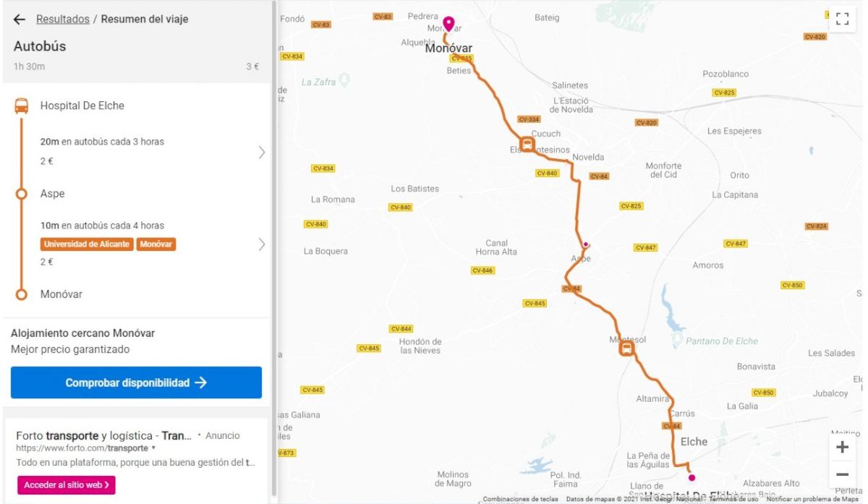Click Comprobar disponibilidad button
The width and height of the screenshot is (868, 504).
coord(136,383)
